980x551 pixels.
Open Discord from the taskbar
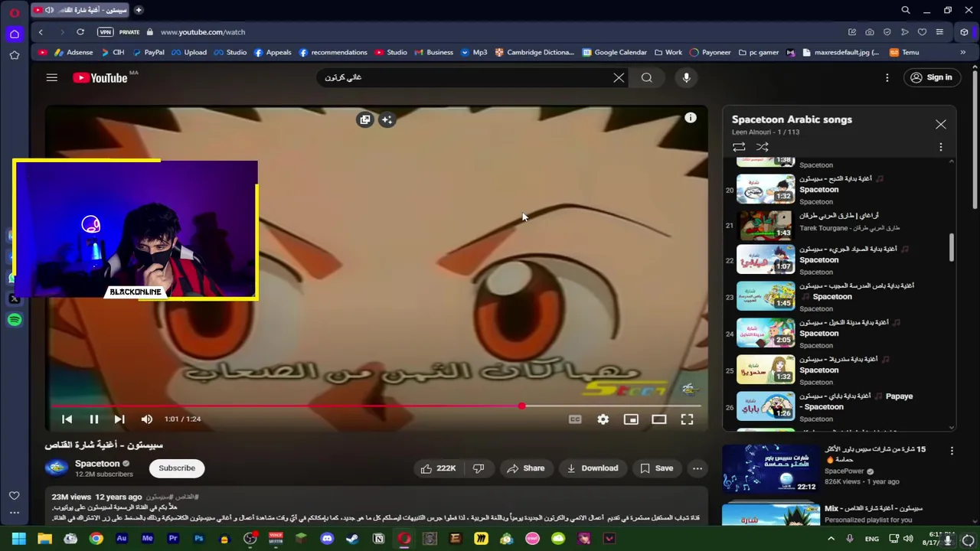(327, 539)
